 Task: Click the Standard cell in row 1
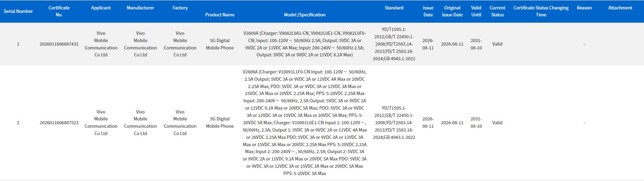click(394, 44)
